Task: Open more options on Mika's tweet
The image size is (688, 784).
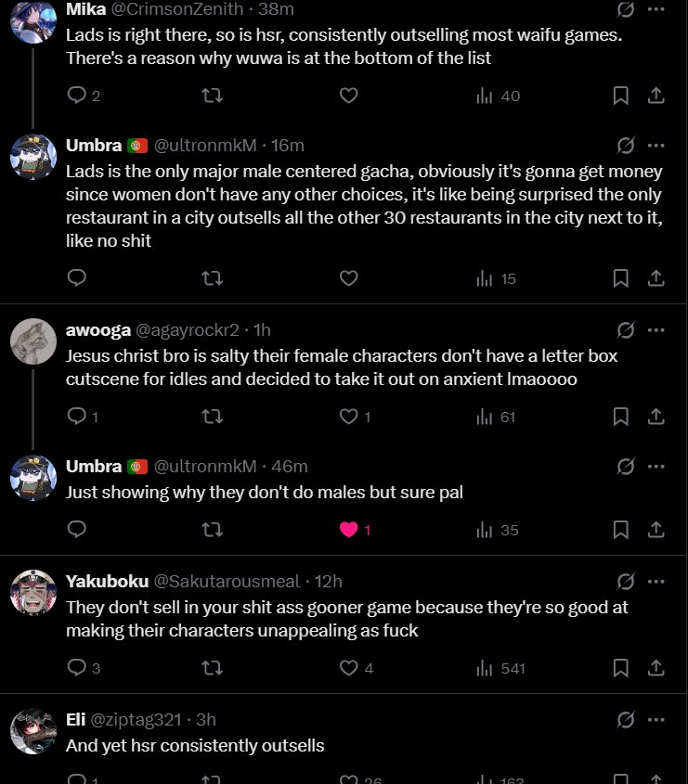Action: (x=656, y=9)
